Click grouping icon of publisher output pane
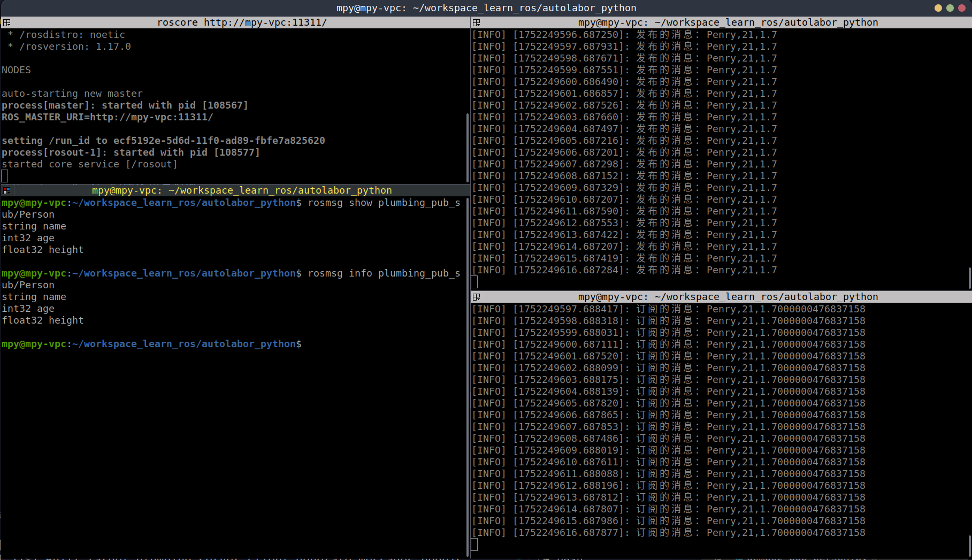 (476, 22)
